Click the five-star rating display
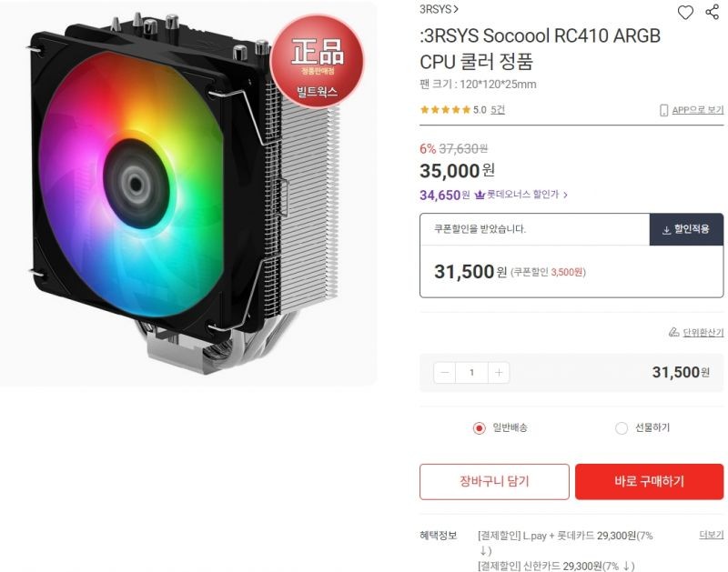This screenshot has width=728, height=572. (445, 110)
